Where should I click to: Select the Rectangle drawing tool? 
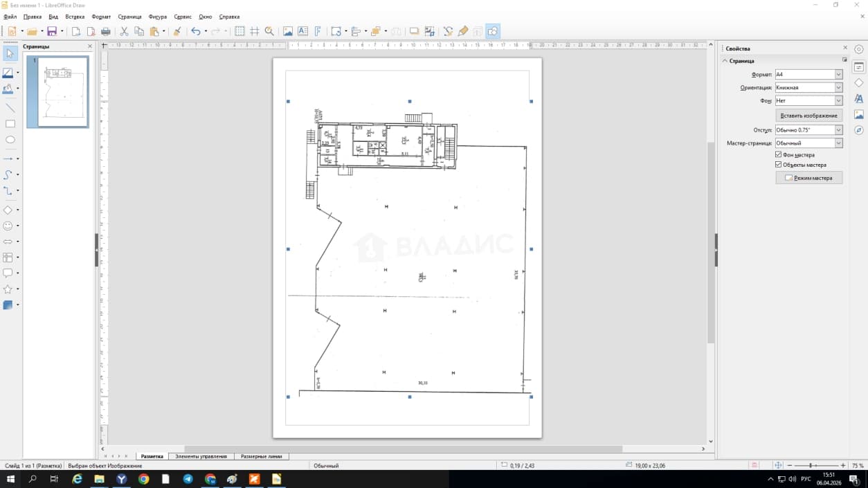(x=10, y=124)
